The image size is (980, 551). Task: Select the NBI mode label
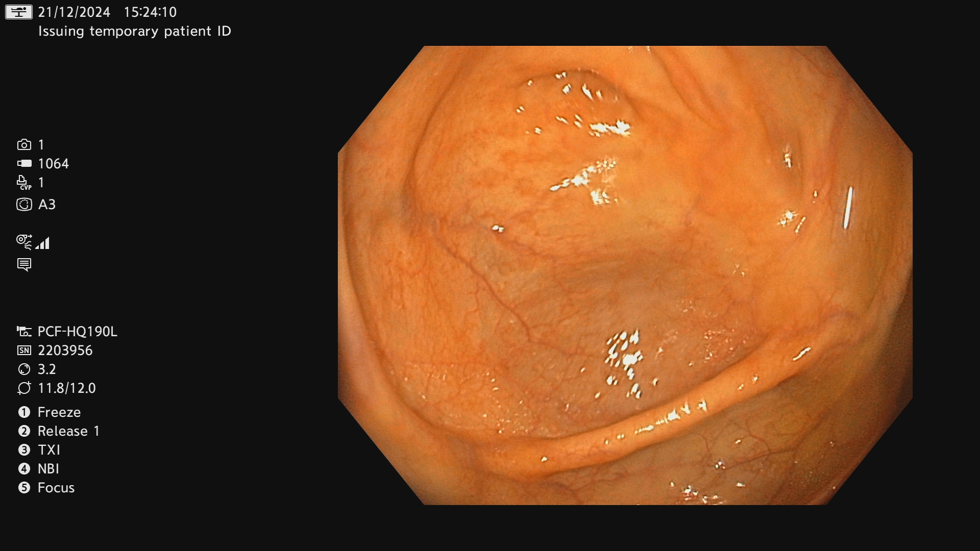pyautogui.click(x=48, y=469)
